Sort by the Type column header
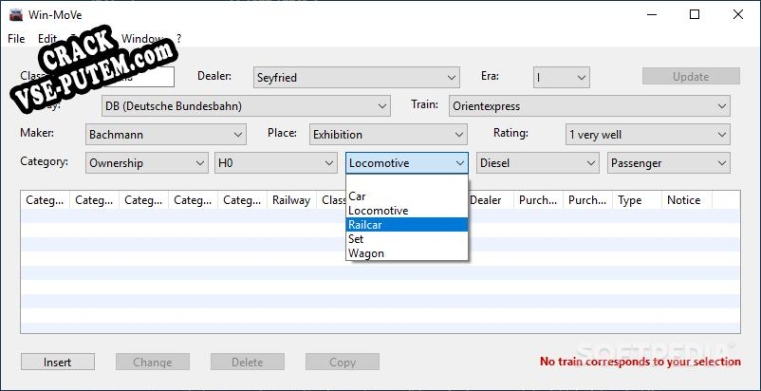Image resolution: width=761 pixels, height=391 pixels. 637,200
